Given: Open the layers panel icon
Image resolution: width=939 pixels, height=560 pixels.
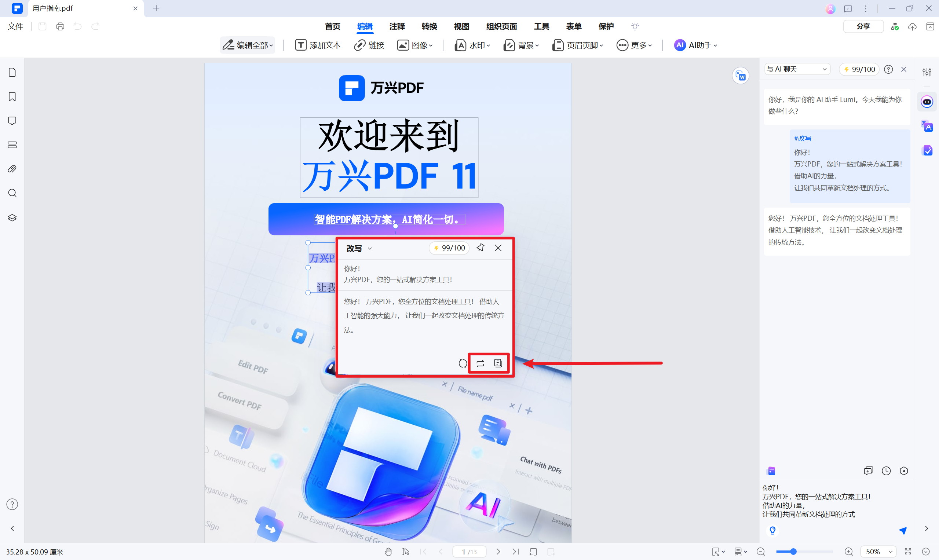Looking at the screenshot, I should point(12,218).
